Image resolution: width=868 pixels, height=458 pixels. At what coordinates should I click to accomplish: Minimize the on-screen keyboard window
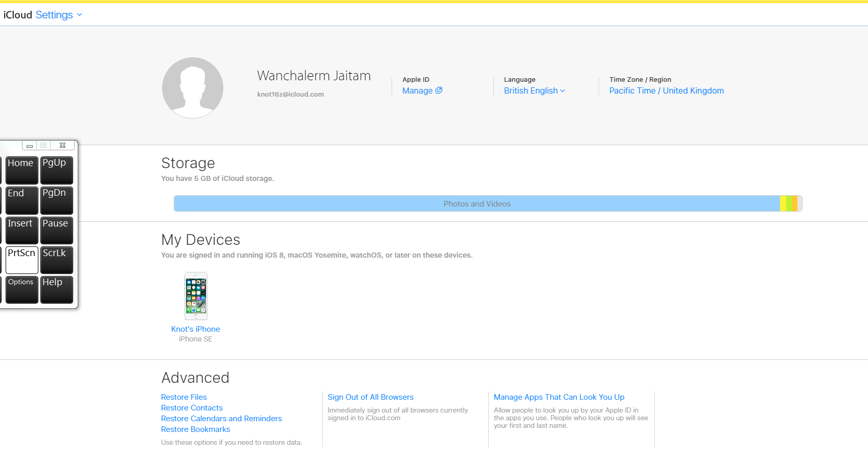tap(30, 146)
